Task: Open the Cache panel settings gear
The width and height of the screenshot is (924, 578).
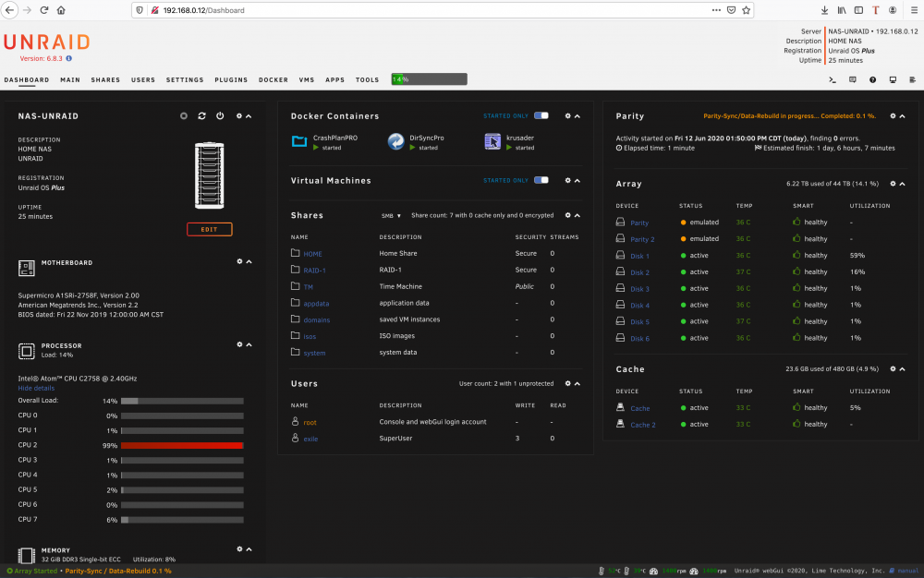Action: (x=893, y=369)
